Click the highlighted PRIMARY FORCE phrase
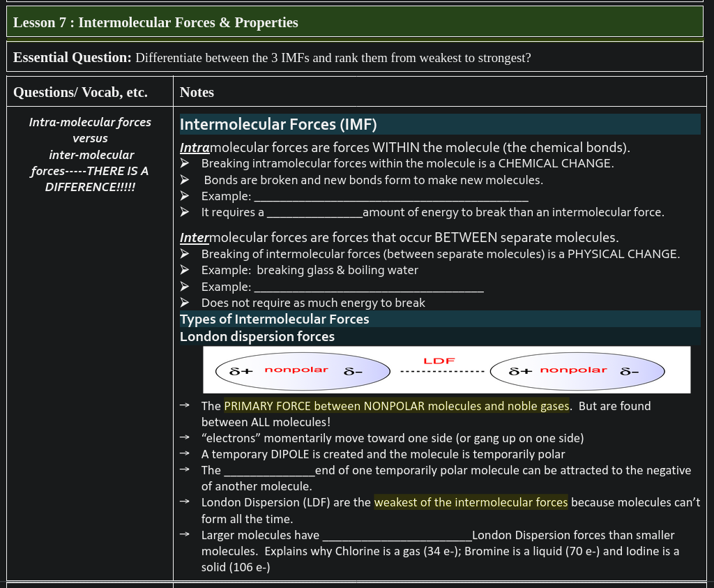This screenshot has height=588, width=714. click(396, 406)
